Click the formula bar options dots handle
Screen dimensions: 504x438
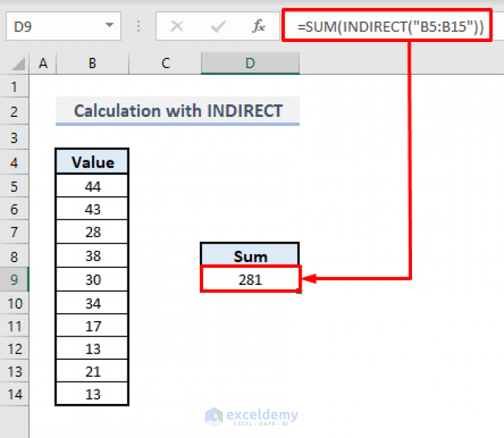(x=139, y=26)
